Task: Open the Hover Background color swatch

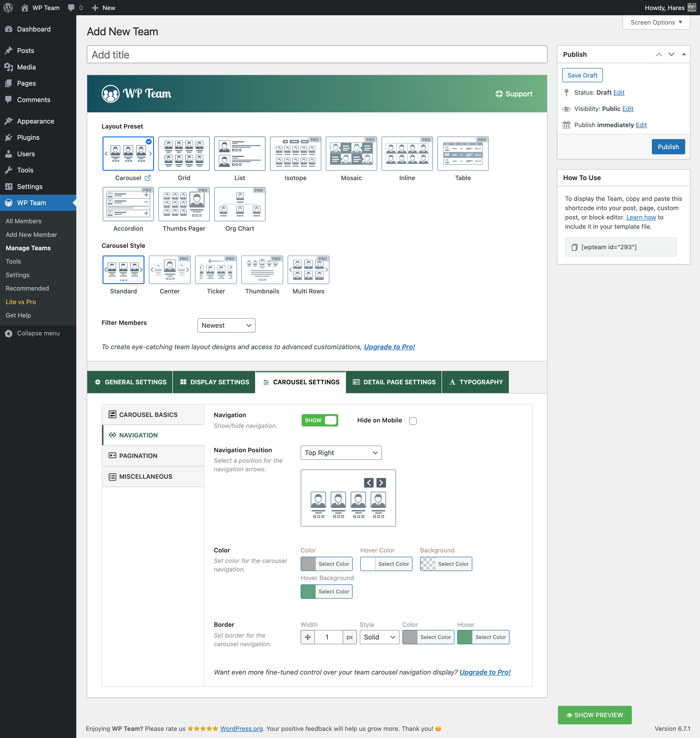Action: (x=308, y=592)
